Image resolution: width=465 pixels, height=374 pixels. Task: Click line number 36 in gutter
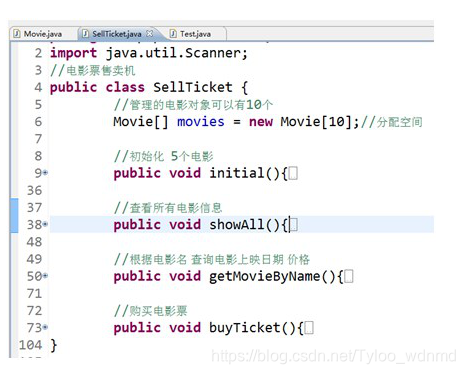coord(35,191)
